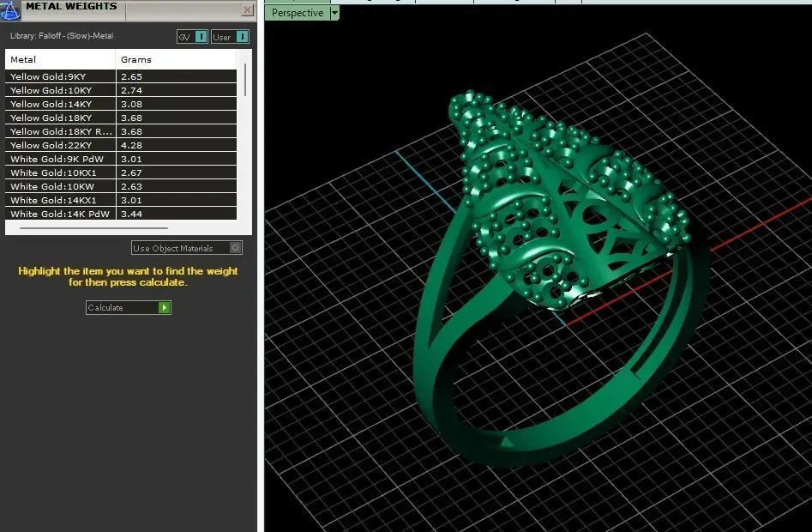
Task: Click the 3.44 grams value
Action: click(131, 214)
